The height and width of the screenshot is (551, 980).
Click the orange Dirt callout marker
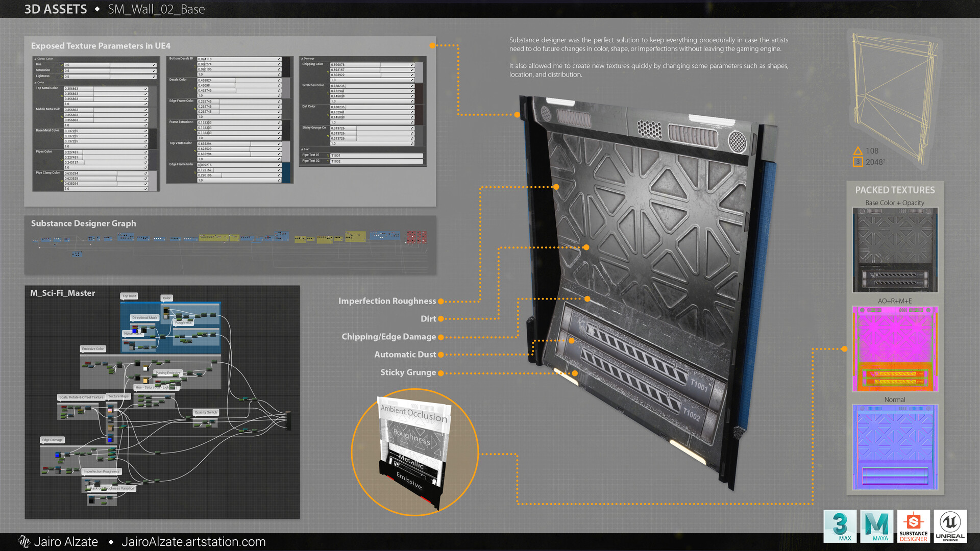[440, 319]
